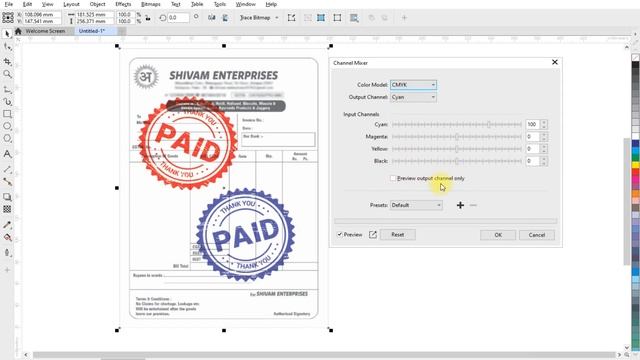This screenshot has width=640, height=360.
Task: Click the object origin grid icon
Action: [8, 18]
